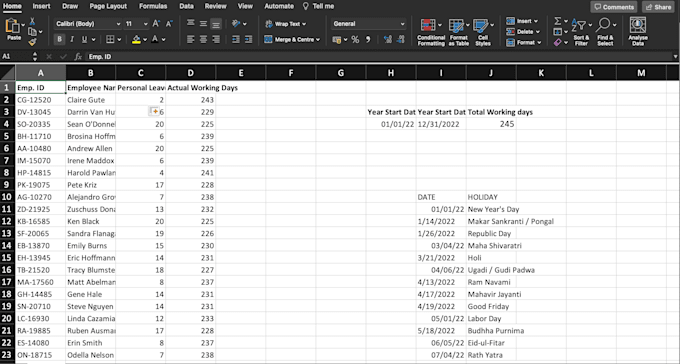Align cell text to middle vertically
This screenshot has height=364, width=680.
tap(203, 23)
